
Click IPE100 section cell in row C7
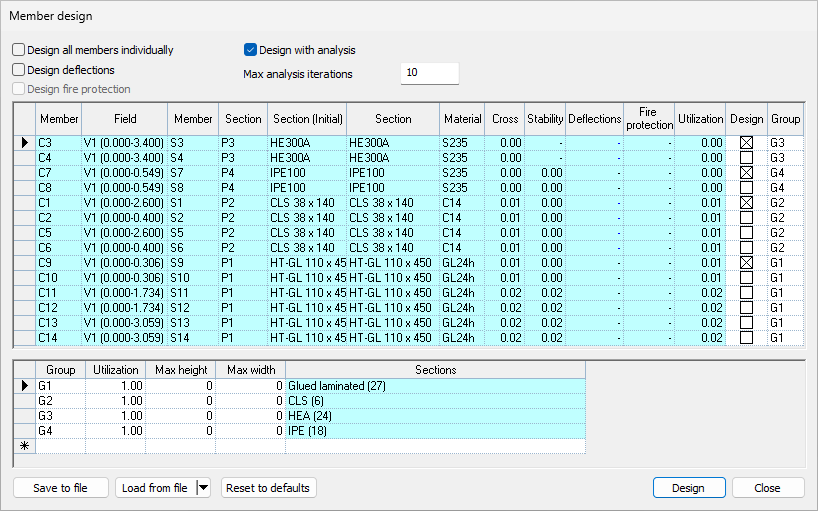(393, 173)
